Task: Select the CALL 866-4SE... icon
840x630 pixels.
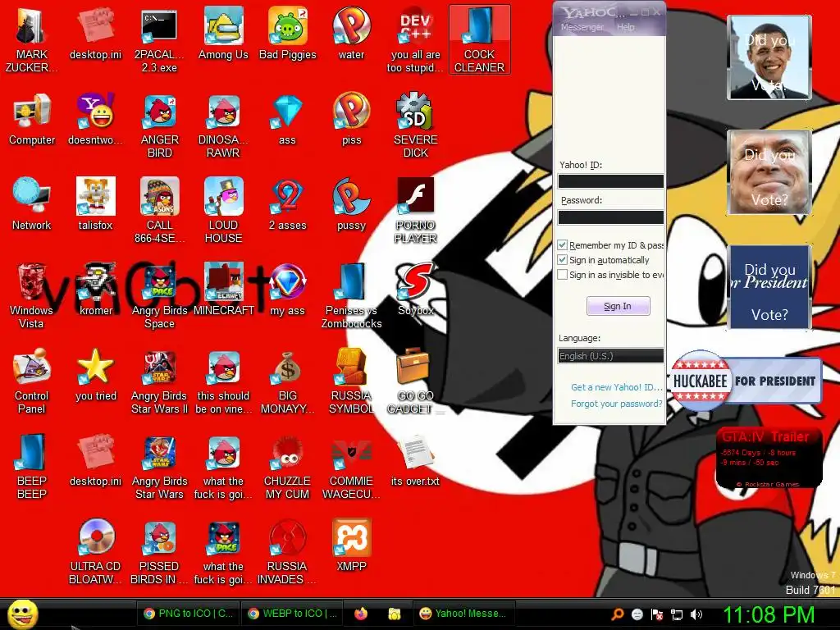Action: click(x=159, y=211)
